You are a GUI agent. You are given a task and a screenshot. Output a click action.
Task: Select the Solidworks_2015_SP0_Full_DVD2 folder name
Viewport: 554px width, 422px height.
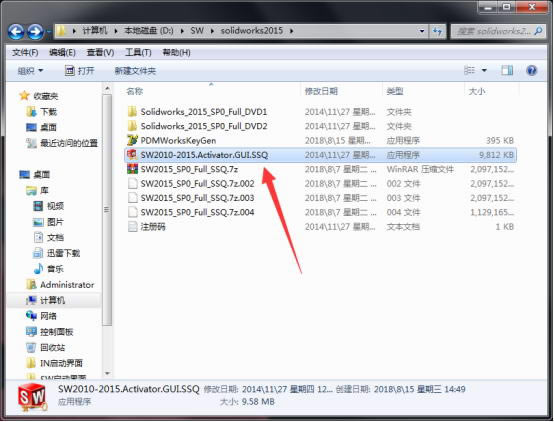click(204, 126)
